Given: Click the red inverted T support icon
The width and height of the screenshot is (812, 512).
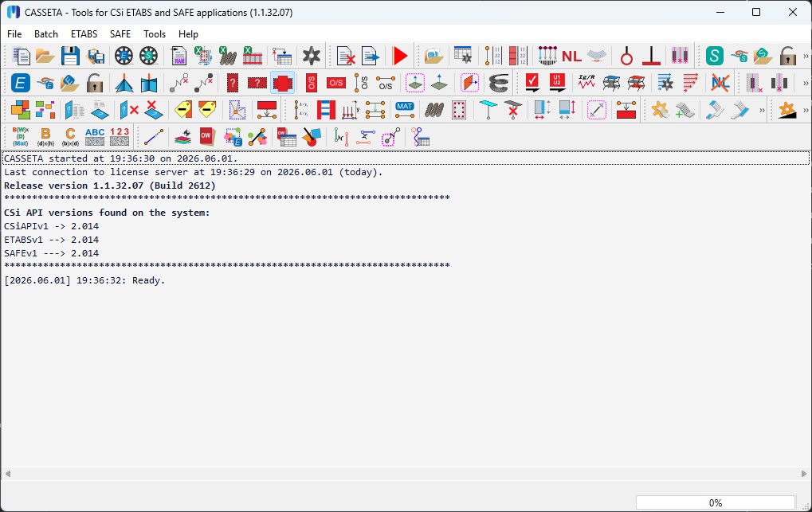Looking at the screenshot, I should click(651, 56).
